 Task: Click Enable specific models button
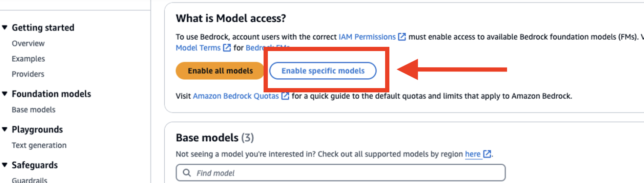point(323,71)
